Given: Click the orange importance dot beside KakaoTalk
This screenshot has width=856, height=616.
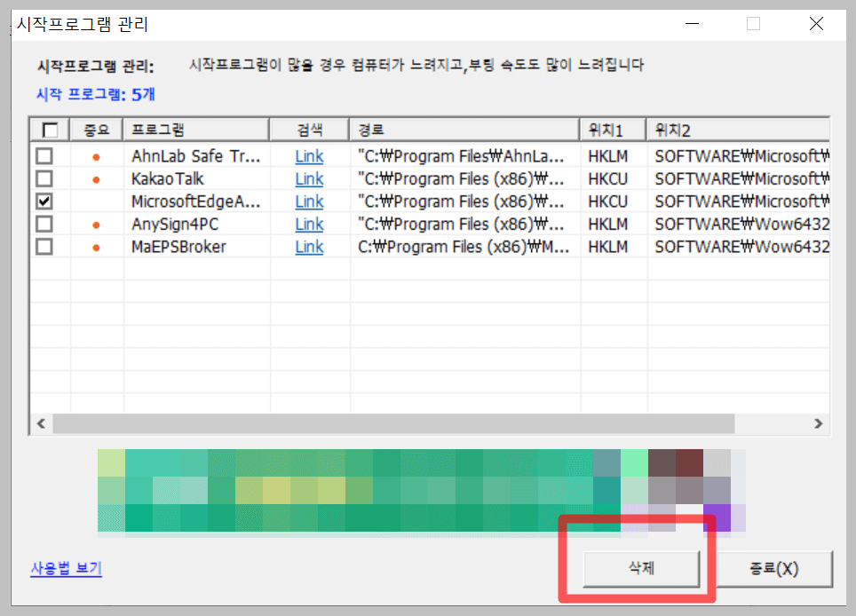Looking at the screenshot, I should (97, 178).
